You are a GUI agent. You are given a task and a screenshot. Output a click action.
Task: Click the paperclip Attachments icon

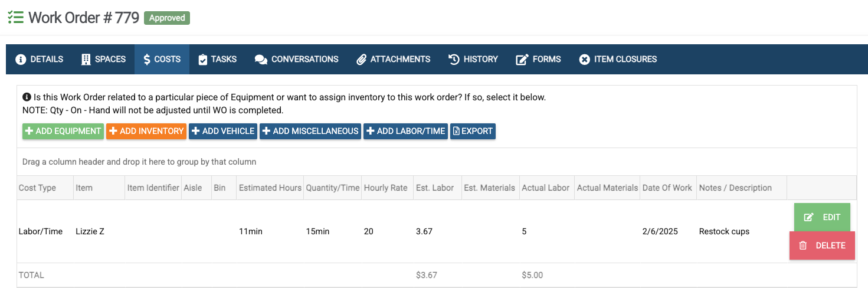point(362,60)
